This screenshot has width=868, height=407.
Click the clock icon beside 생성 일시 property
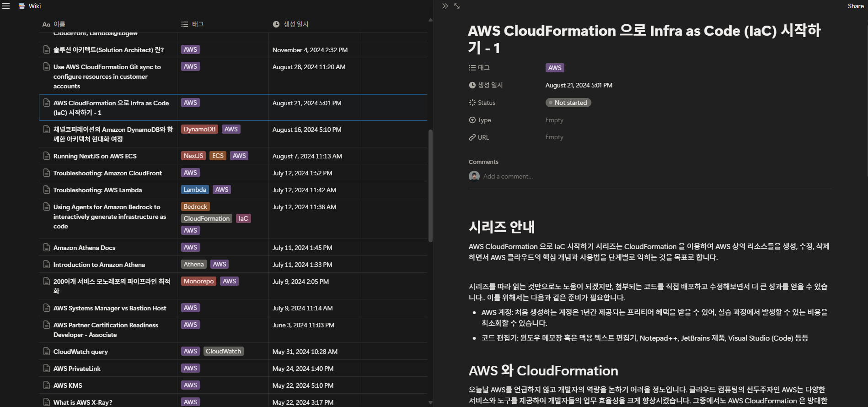pos(472,85)
